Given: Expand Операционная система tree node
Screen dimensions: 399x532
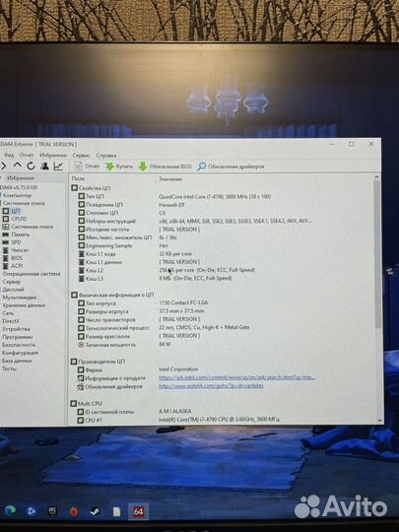Looking at the screenshot, I should [x=32, y=274].
